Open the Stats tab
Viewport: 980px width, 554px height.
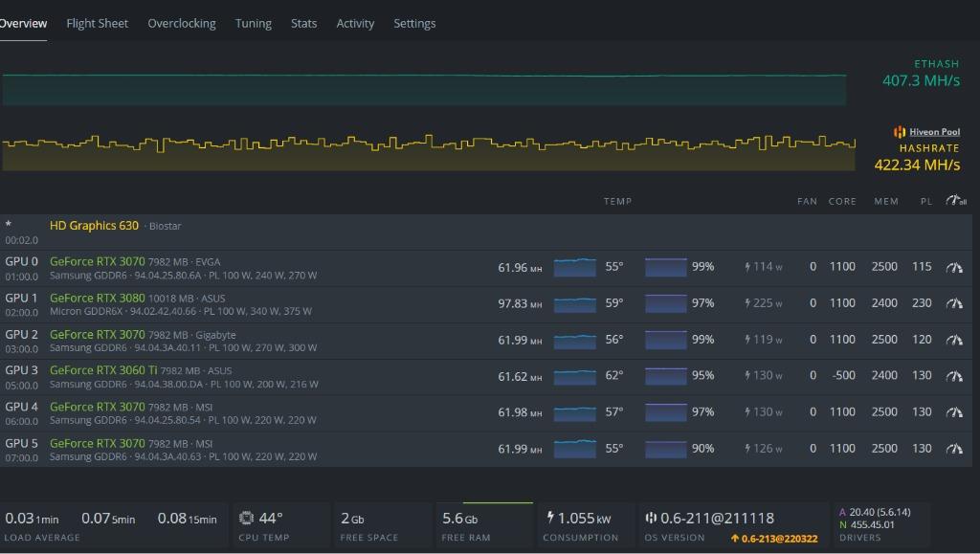coord(303,24)
